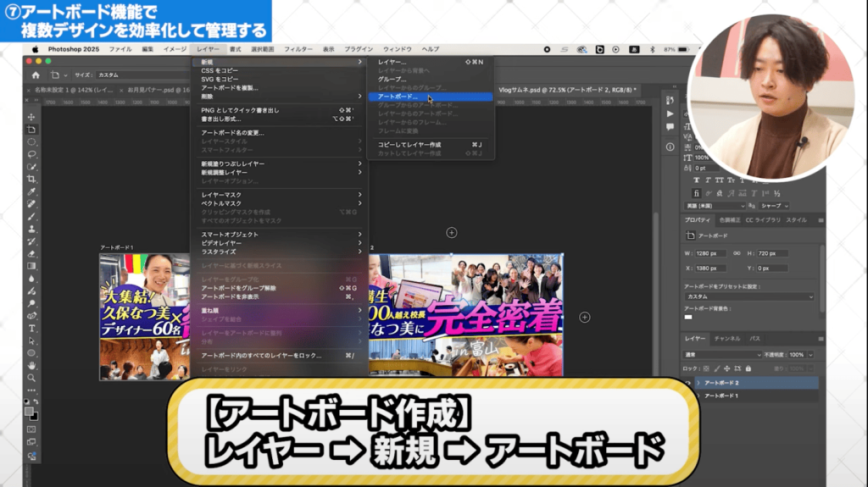The height and width of the screenshot is (487, 868).
Task: Toggle the Lock all padlock icon
Action: (748, 368)
